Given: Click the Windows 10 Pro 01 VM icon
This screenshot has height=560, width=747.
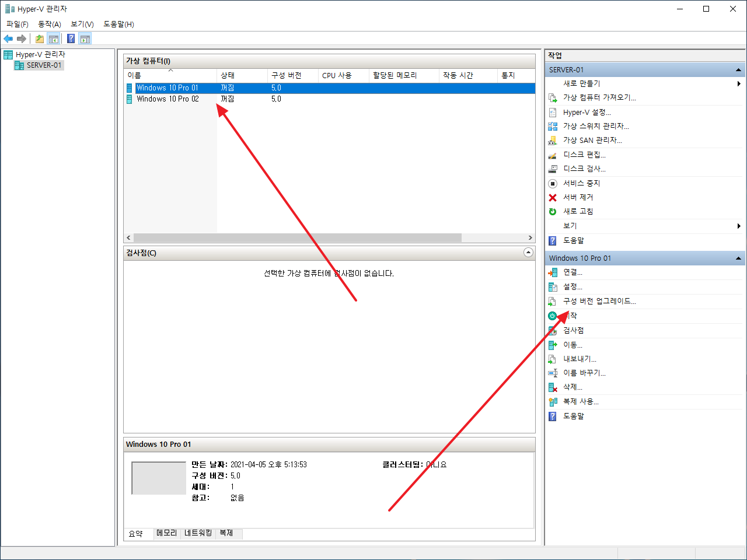Looking at the screenshot, I should [130, 88].
